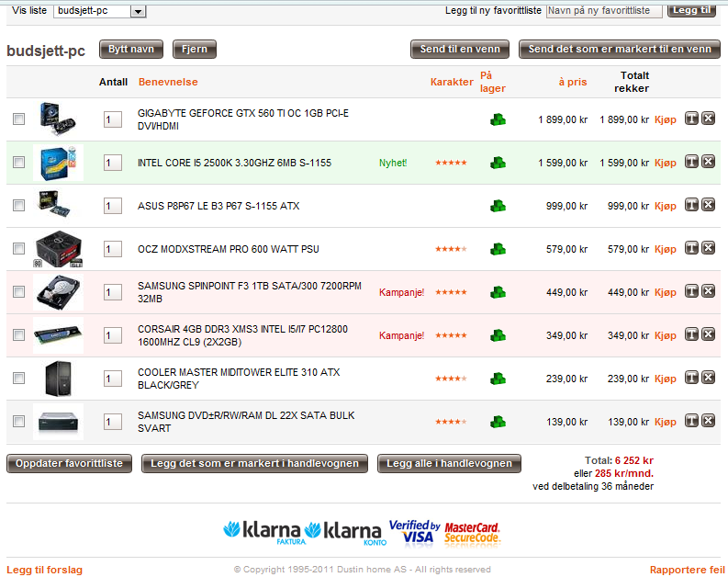Click the T icon in ASUS P8P67 row
This screenshot has height=577, width=728.
click(691, 205)
